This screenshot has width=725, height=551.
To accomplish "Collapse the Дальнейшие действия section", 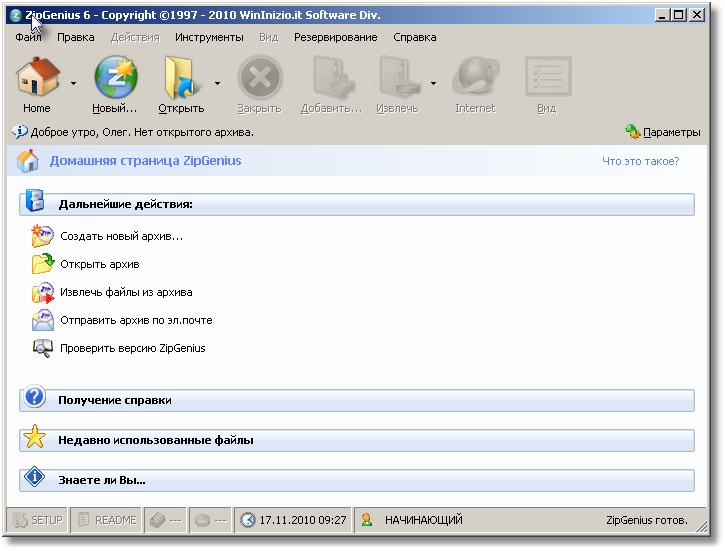I will pos(356,204).
